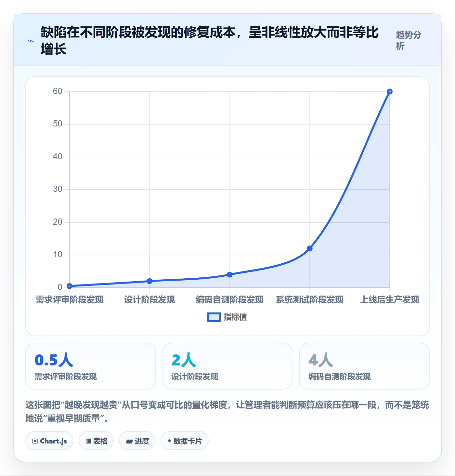Click the 编码自测阶段发现 data point
Viewport: 455px width, 476px height.
[x=230, y=275]
